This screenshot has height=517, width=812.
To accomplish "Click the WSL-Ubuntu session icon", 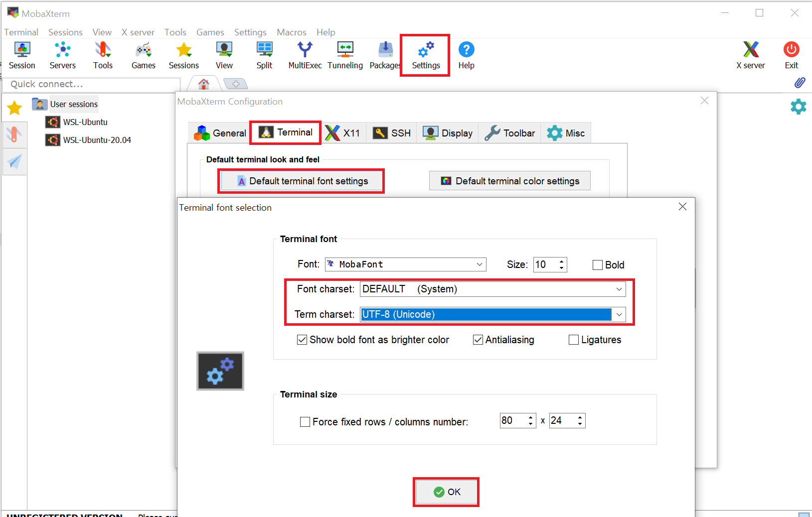I will click(x=52, y=122).
